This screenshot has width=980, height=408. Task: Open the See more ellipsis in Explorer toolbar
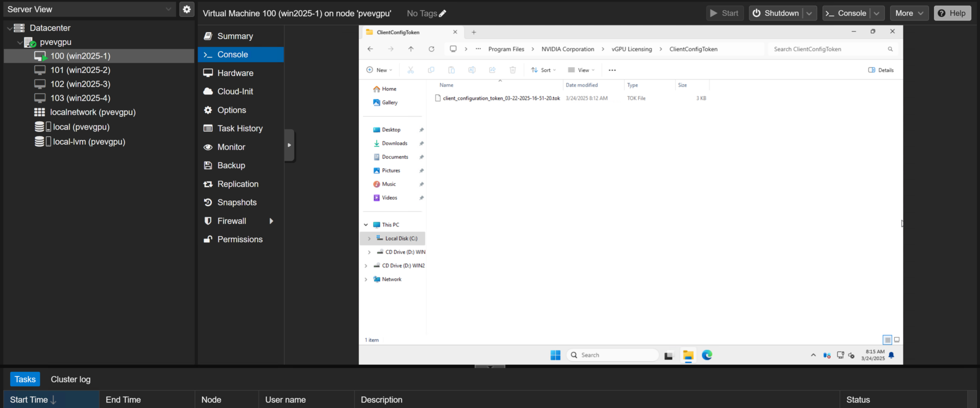(612, 70)
